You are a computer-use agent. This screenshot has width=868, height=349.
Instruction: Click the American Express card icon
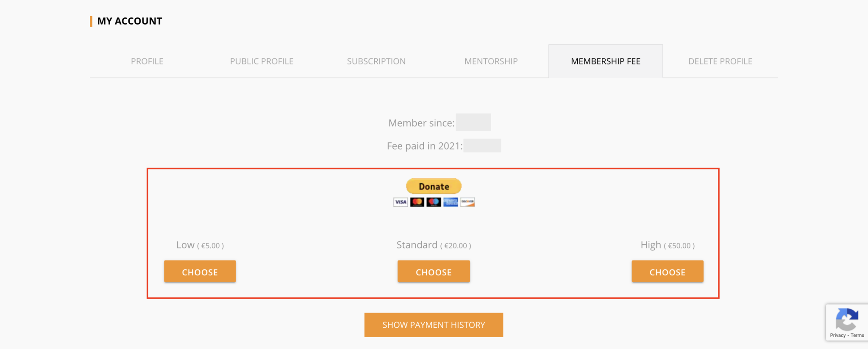[x=451, y=202]
